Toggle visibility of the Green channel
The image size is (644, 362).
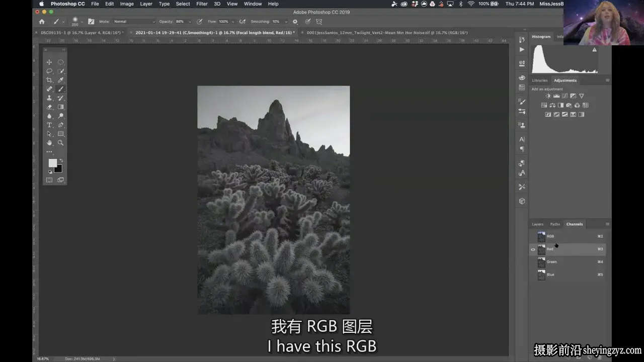[533, 262]
